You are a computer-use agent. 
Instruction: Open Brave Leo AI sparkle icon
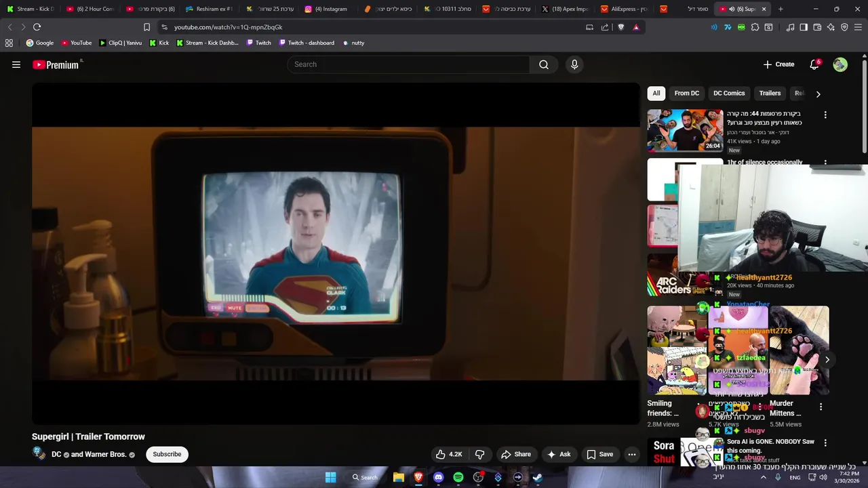831,27
